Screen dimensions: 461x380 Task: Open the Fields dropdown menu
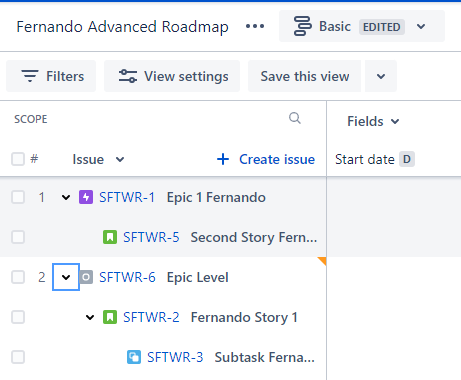(x=373, y=121)
